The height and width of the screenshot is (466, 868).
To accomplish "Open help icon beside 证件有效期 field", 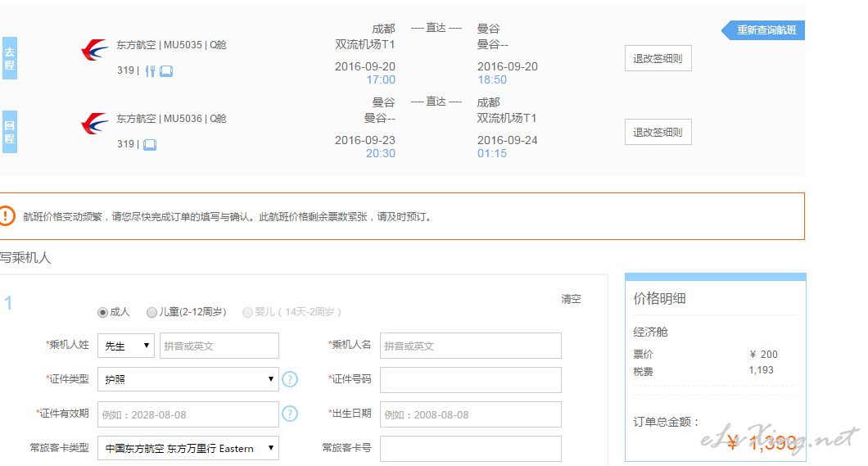I will point(290,414).
